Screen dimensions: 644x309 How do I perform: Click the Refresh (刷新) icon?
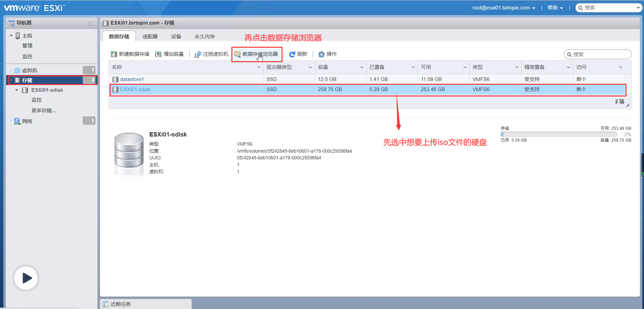click(x=292, y=54)
